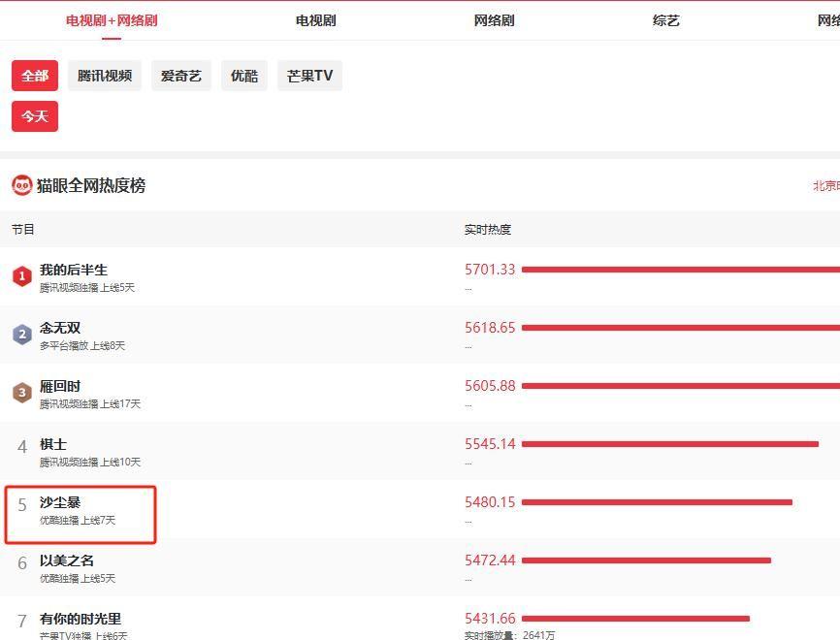
Task: Click rank number 6
Action: (x=22, y=562)
